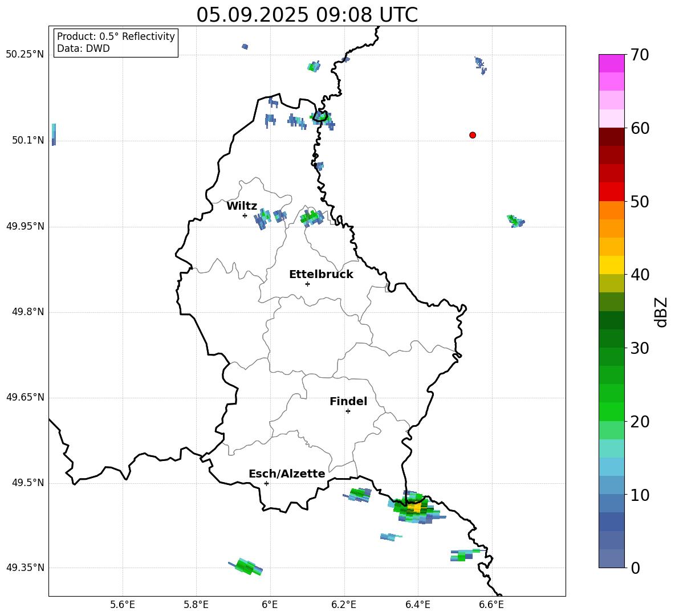Click the title '05.09.2025 09:08 UTC'
Image resolution: width=675 pixels, height=616 pixels.
(307, 15)
